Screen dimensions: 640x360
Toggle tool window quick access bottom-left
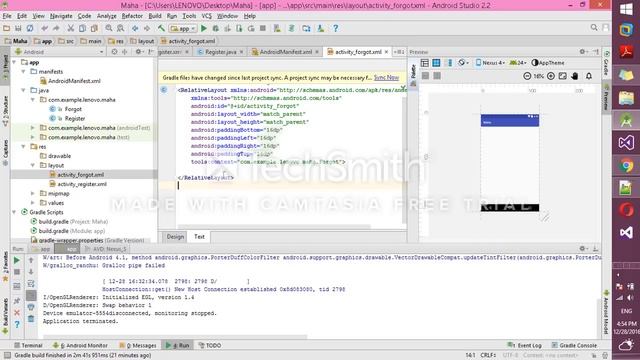[x=7, y=356]
